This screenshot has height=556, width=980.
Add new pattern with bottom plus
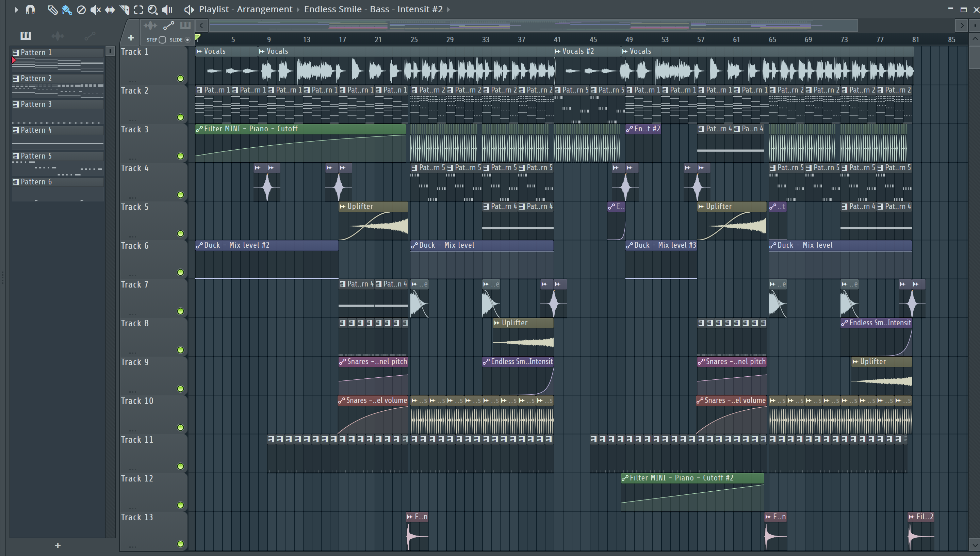point(58,545)
